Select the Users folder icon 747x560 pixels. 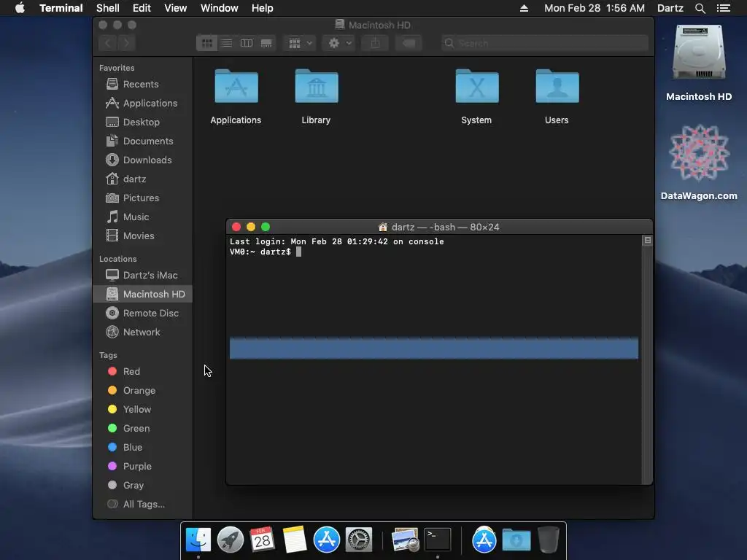[x=557, y=87]
